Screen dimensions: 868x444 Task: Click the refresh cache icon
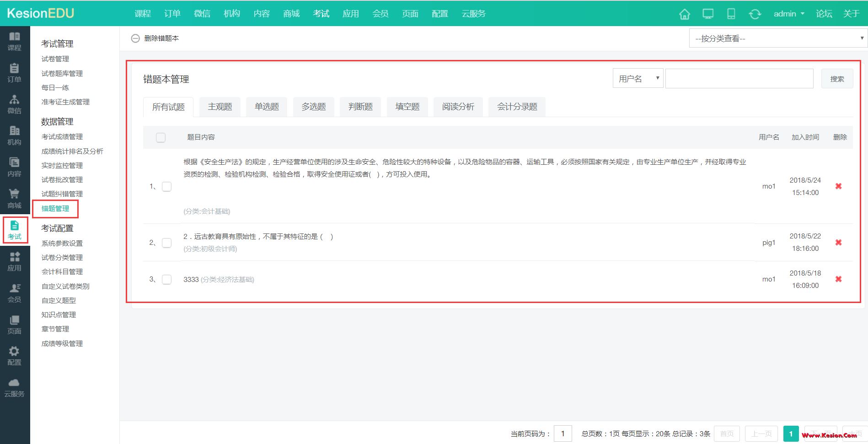coord(755,14)
